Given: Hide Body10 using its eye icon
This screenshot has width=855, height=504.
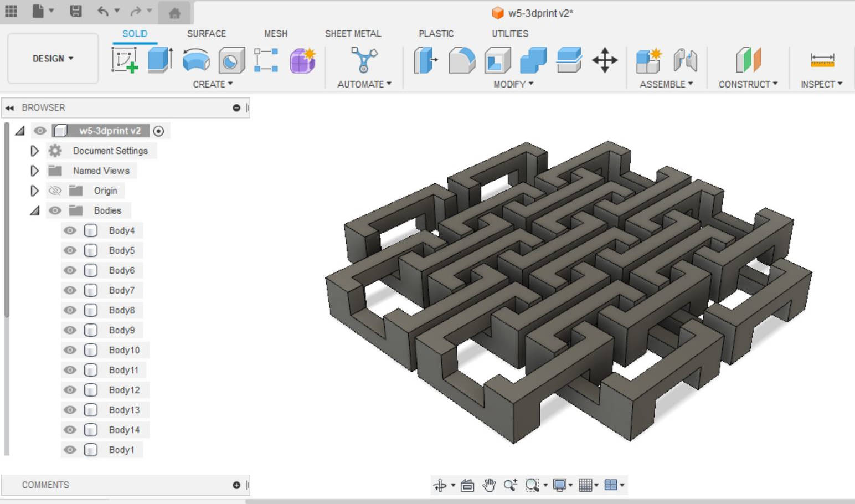Looking at the screenshot, I should [x=70, y=350].
